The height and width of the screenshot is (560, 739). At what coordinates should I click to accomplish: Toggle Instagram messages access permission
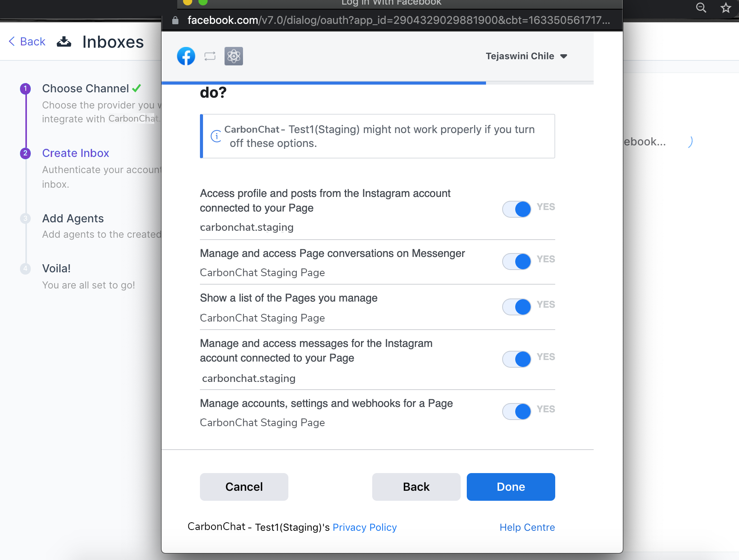point(517,359)
